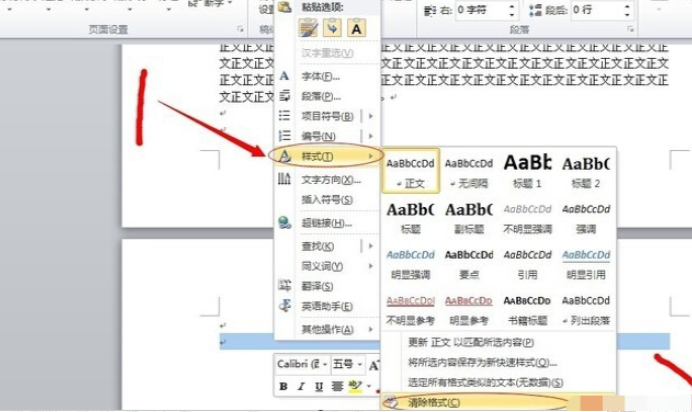This screenshot has height=412, width=692.
Task: Toggle Underline in the mini toolbar
Action: (x=319, y=386)
